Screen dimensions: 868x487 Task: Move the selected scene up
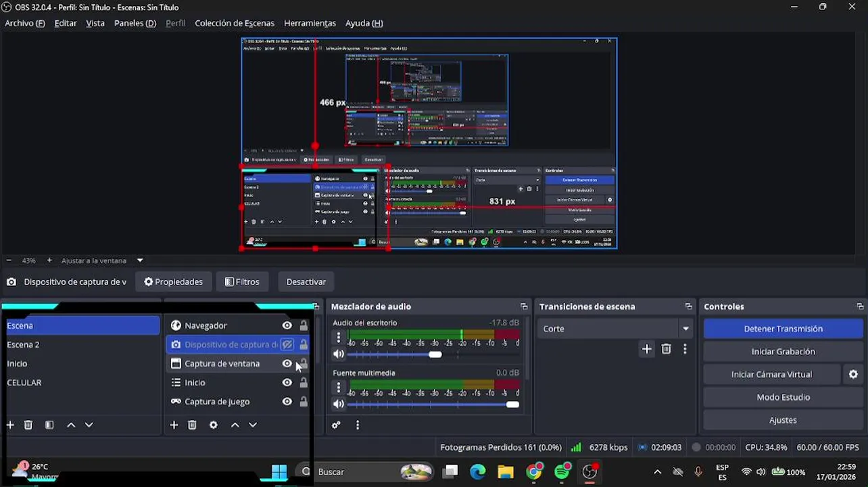[x=71, y=425]
